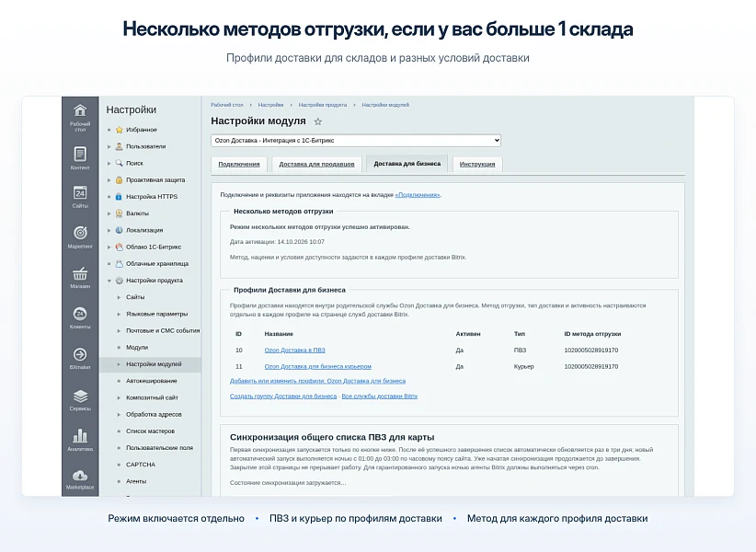Expand the Локализация tree node
Image resolution: width=756 pixels, height=552 pixels.
tap(109, 230)
